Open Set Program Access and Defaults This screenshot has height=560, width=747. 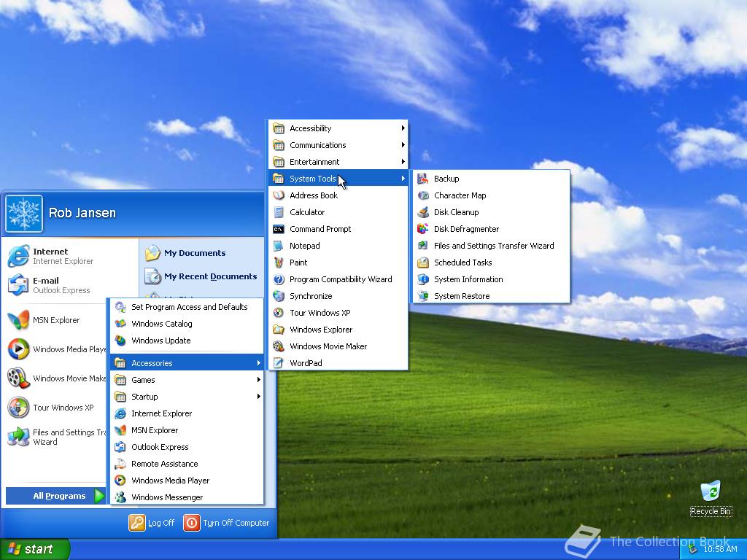(x=186, y=307)
